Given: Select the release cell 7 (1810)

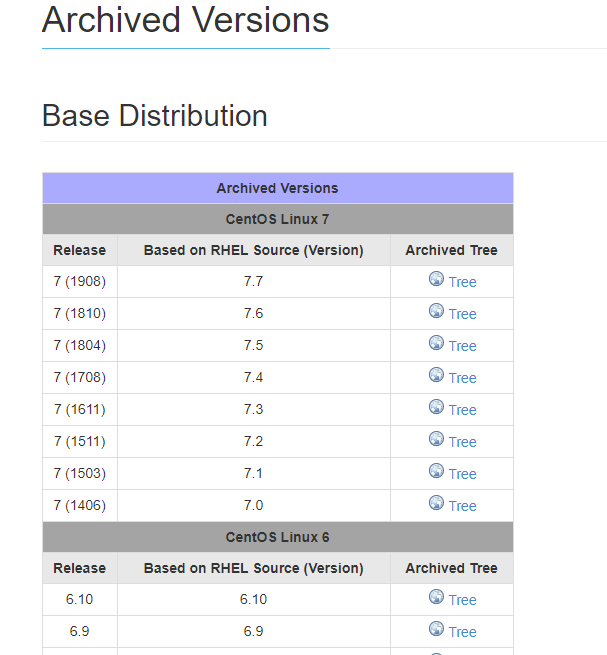Looking at the screenshot, I should (x=80, y=314).
